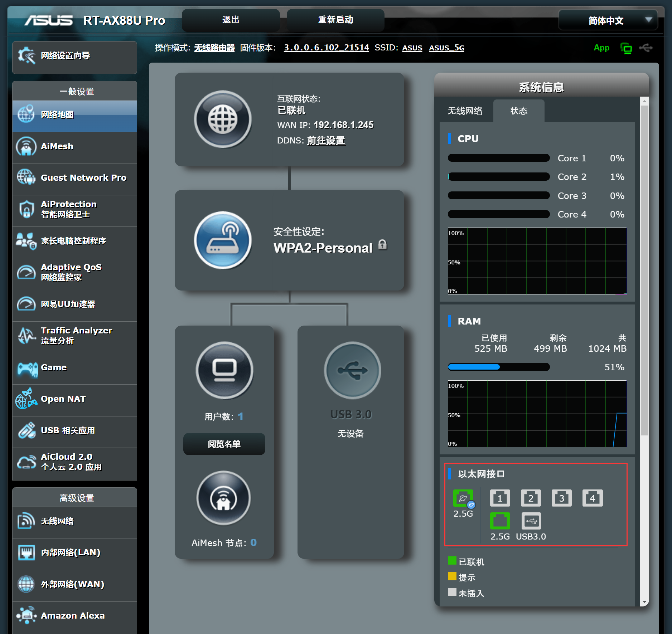This screenshot has height=634, width=672.
Task: Click the green LAN 2.5G port icon
Action: [500, 521]
